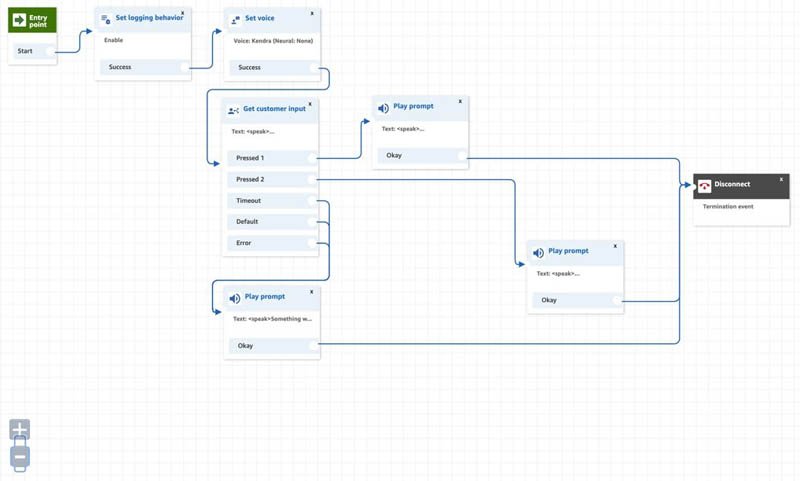Click the red phone Disconnect icon

click(x=705, y=186)
